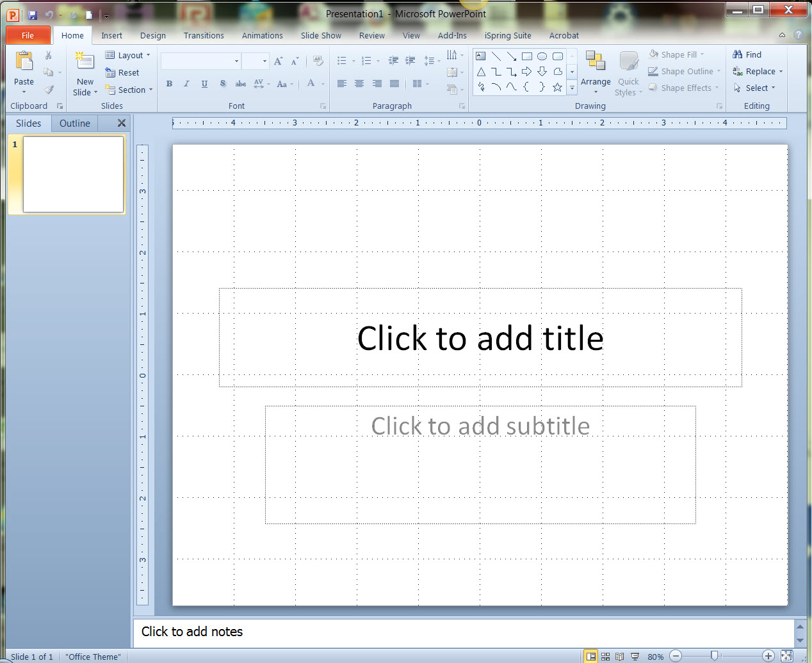Open the font name combo box
812x663 pixels.
pos(200,61)
